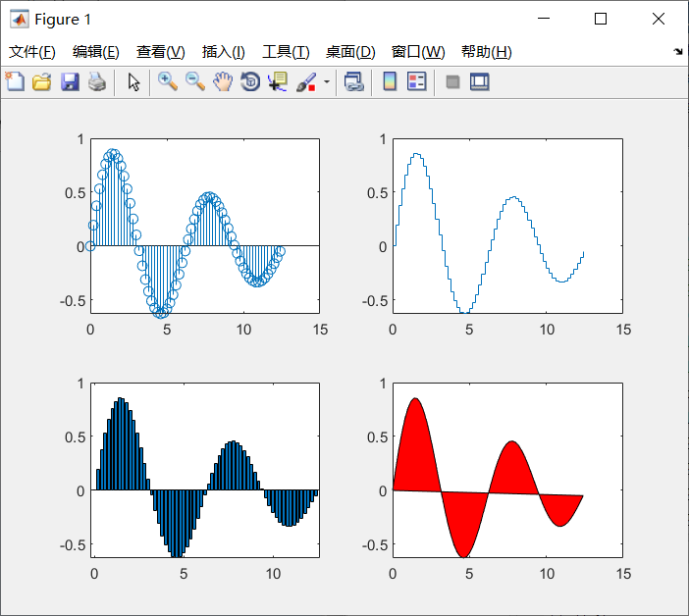Select the Rotate 3D tool
The width and height of the screenshot is (689, 616).
point(250,82)
